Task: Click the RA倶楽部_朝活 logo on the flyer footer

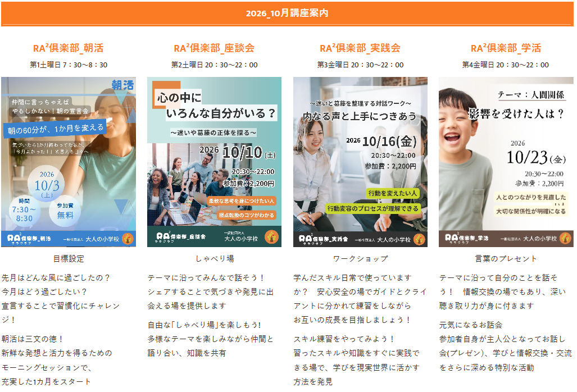Action: [x=29, y=239]
